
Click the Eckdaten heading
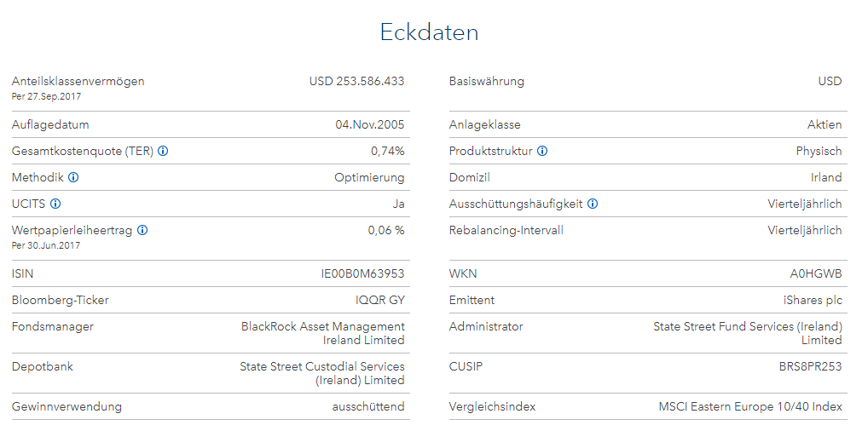[x=429, y=32]
